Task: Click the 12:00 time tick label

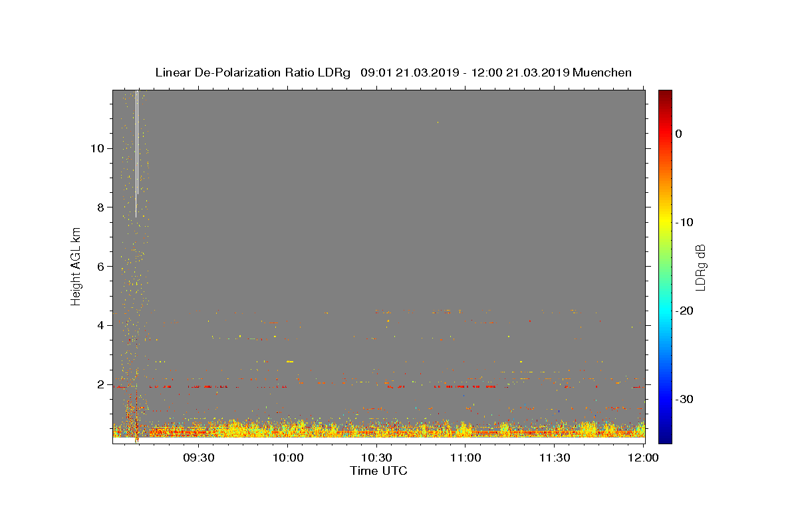Action: pos(643,458)
